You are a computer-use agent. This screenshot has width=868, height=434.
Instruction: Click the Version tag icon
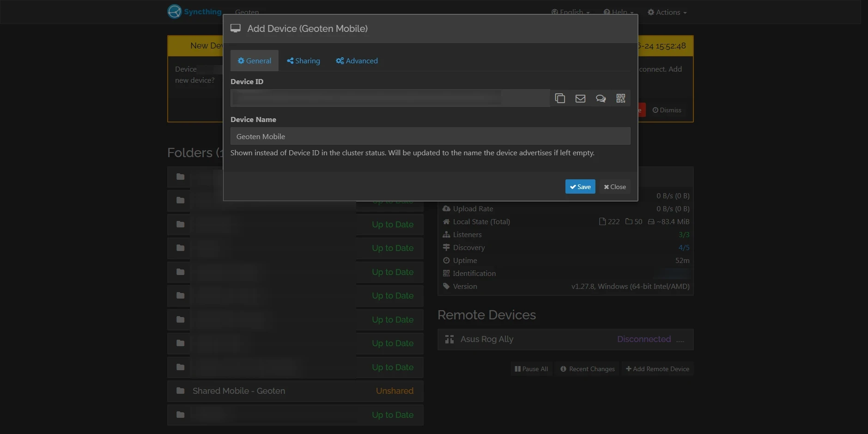point(446,286)
